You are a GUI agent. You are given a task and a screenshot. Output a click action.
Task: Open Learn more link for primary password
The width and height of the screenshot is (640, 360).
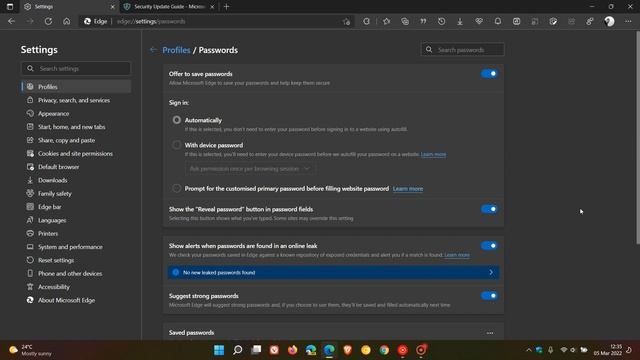(408, 189)
